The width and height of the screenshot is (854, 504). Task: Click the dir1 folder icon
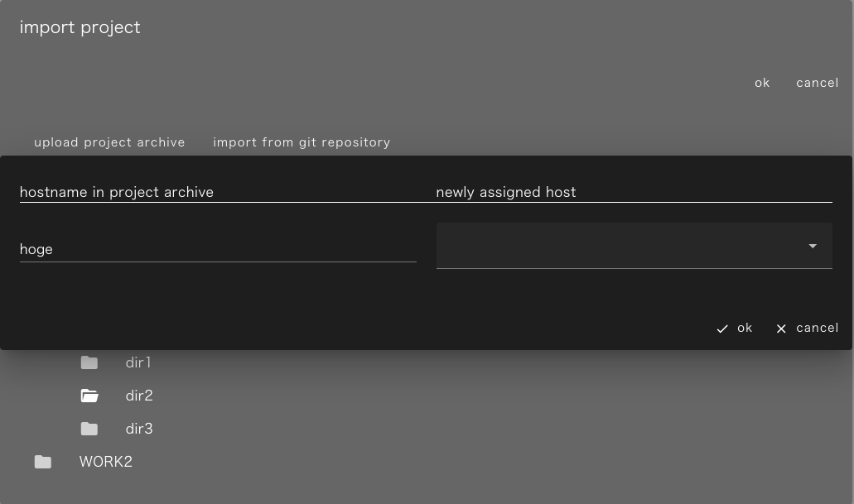pos(89,362)
